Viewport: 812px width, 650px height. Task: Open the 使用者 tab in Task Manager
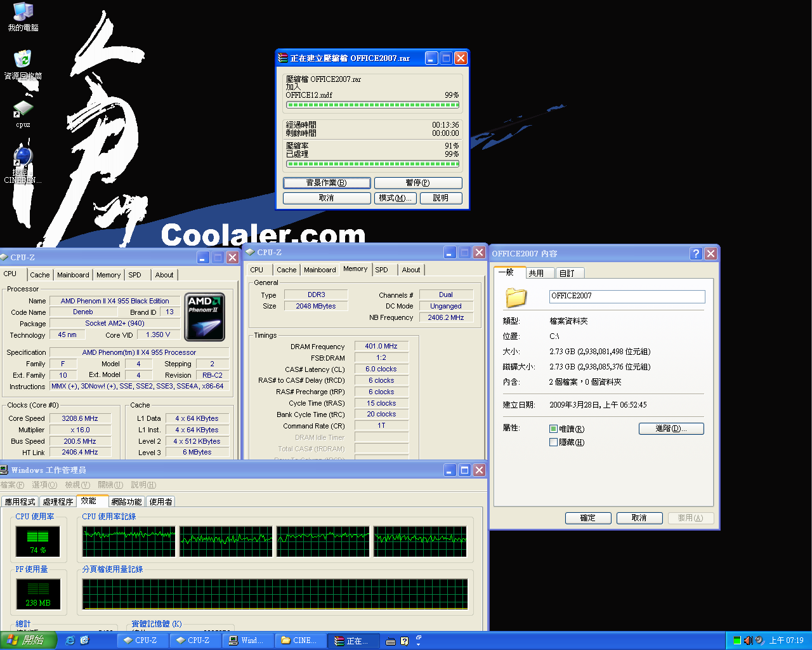160,501
